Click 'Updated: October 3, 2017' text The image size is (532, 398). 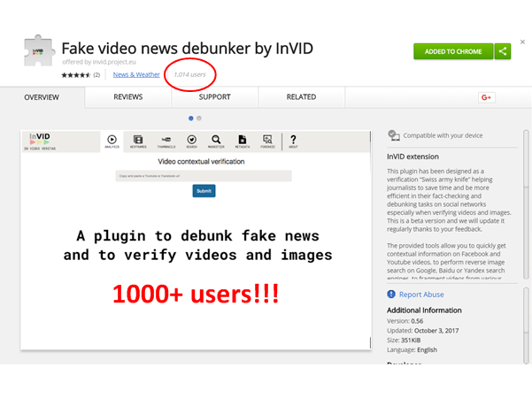(423, 331)
